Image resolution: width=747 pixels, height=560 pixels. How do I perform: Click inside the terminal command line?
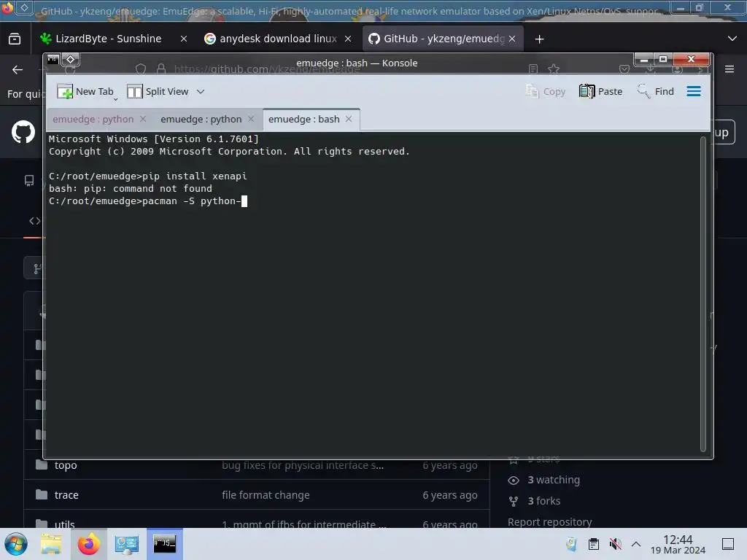click(244, 201)
